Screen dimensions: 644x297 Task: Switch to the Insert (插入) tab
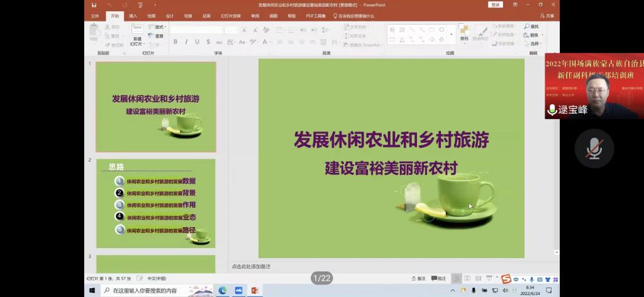(x=133, y=16)
